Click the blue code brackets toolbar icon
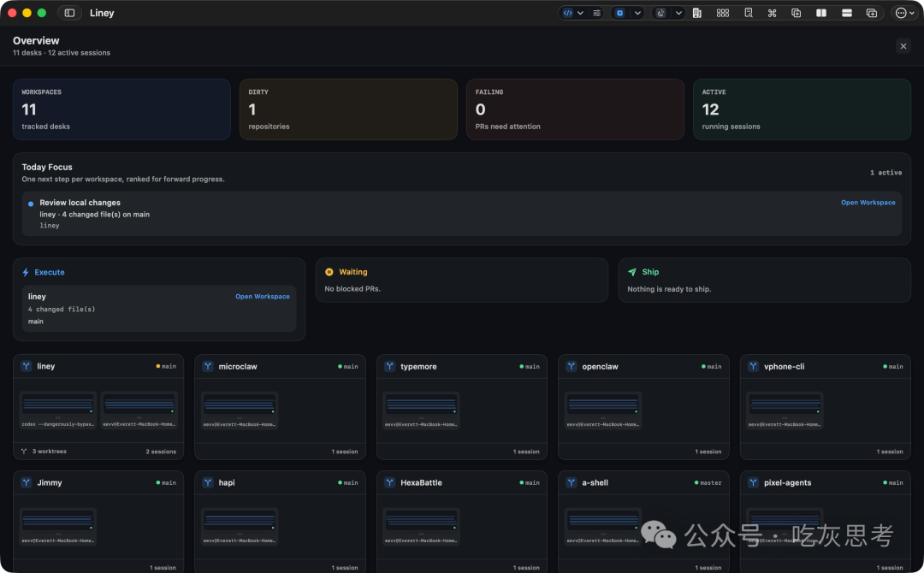The height and width of the screenshot is (573, 924). [567, 13]
